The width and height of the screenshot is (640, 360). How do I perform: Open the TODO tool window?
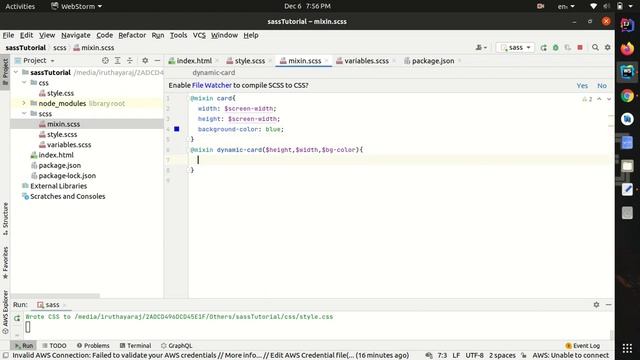pyautogui.click(x=54, y=345)
